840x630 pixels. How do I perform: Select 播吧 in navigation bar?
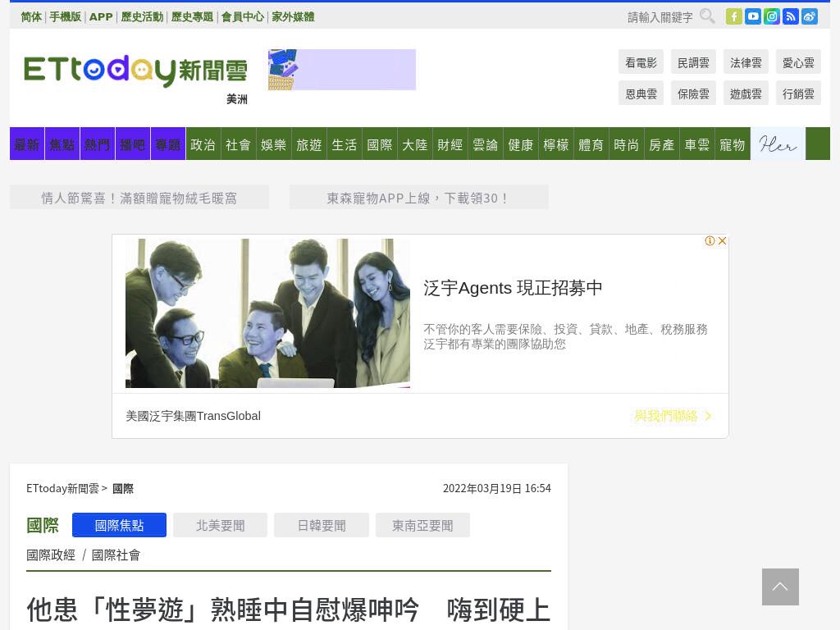tap(133, 144)
